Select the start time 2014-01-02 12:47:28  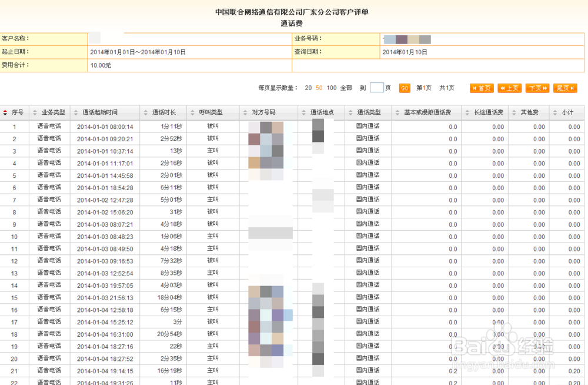click(105, 200)
